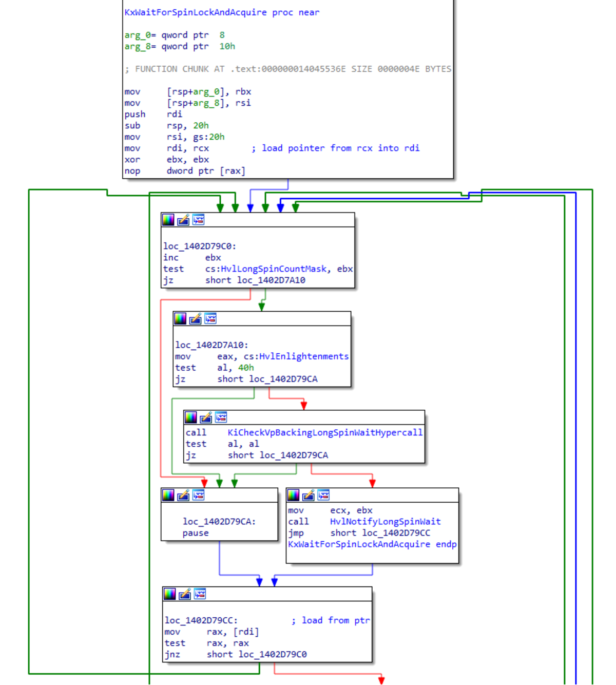Screen dimensions: 616x685
Task: Group nodes icon on loc_1402D79C0 block
Action: (198, 220)
